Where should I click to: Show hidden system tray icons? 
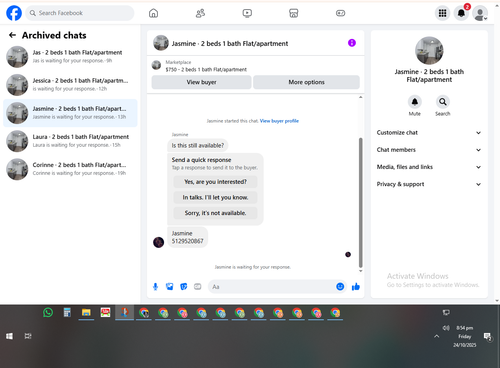[x=436, y=336]
